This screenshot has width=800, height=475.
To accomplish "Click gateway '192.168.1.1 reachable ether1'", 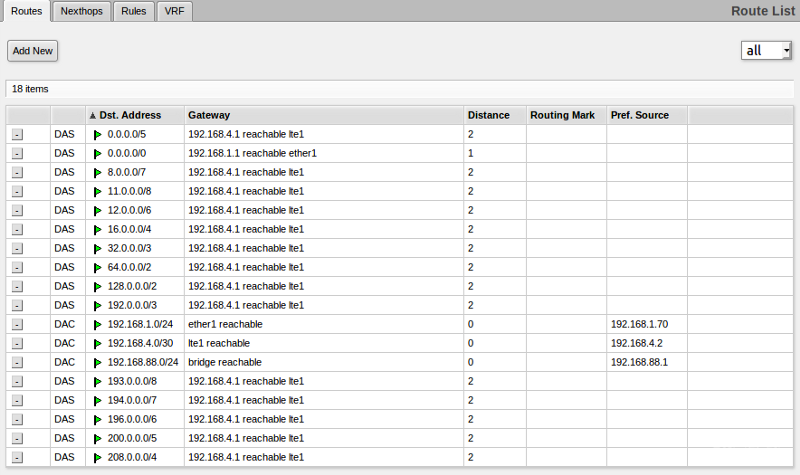I will (252, 153).
